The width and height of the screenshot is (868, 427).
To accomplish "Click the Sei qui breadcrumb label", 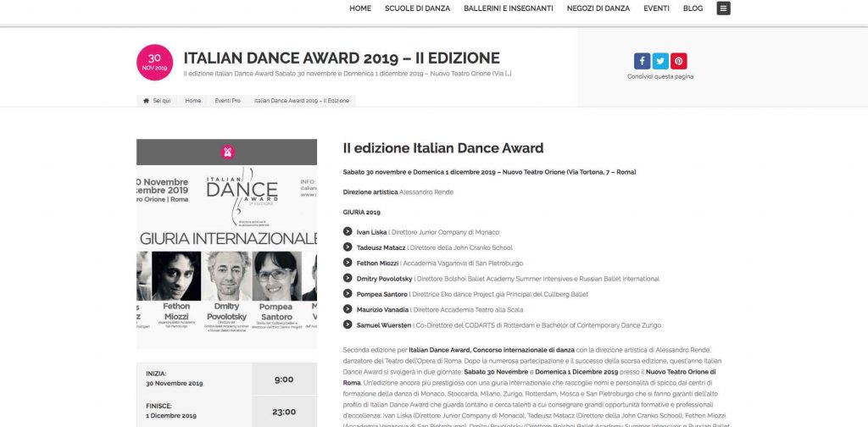I will tap(162, 101).
